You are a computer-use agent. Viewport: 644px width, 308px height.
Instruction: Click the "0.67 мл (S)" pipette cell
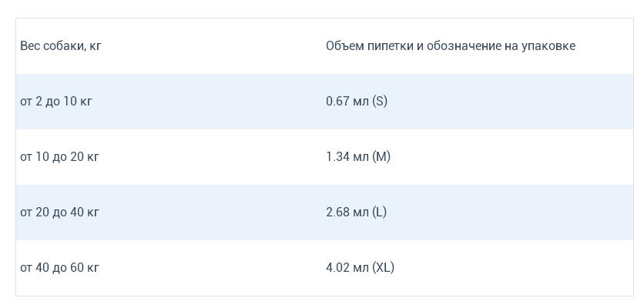pyautogui.click(x=356, y=102)
